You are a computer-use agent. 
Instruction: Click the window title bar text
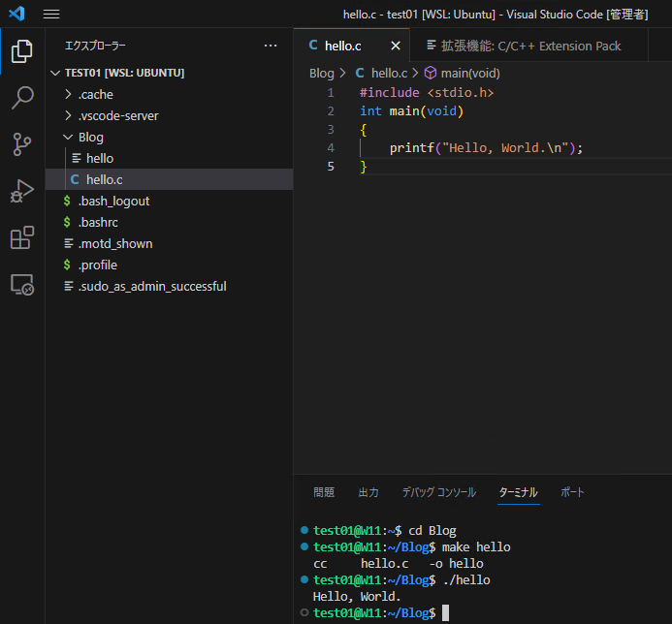(x=496, y=15)
